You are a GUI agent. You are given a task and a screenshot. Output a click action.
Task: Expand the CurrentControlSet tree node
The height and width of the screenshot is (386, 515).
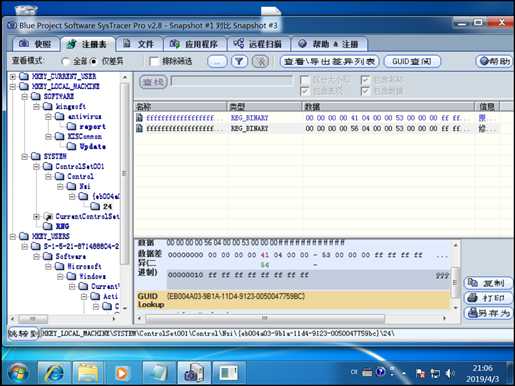tap(37, 216)
